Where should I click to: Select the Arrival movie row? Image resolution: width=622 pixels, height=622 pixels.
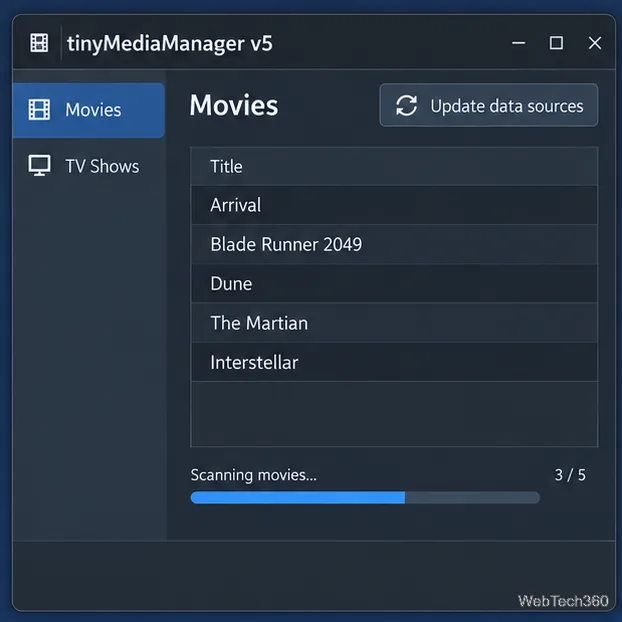click(x=394, y=205)
